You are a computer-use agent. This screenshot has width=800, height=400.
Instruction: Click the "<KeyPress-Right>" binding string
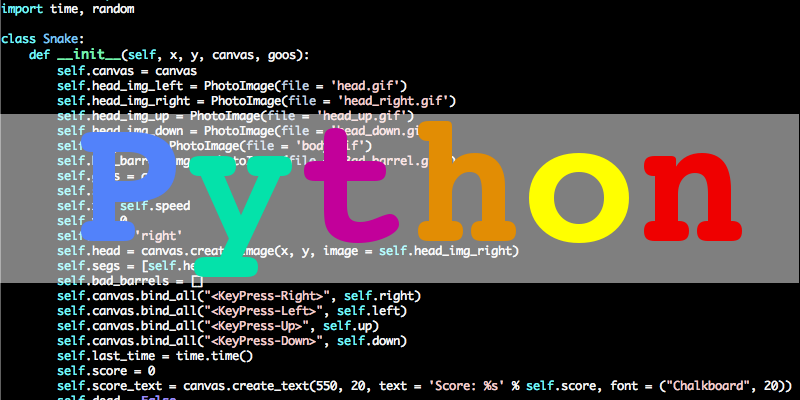(x=267, y=296)
